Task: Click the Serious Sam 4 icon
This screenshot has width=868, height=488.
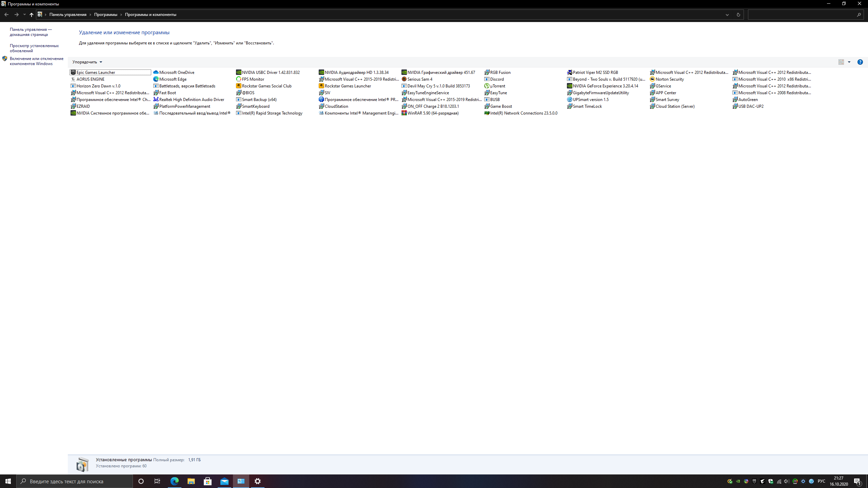Action: [x=404, y=79]
